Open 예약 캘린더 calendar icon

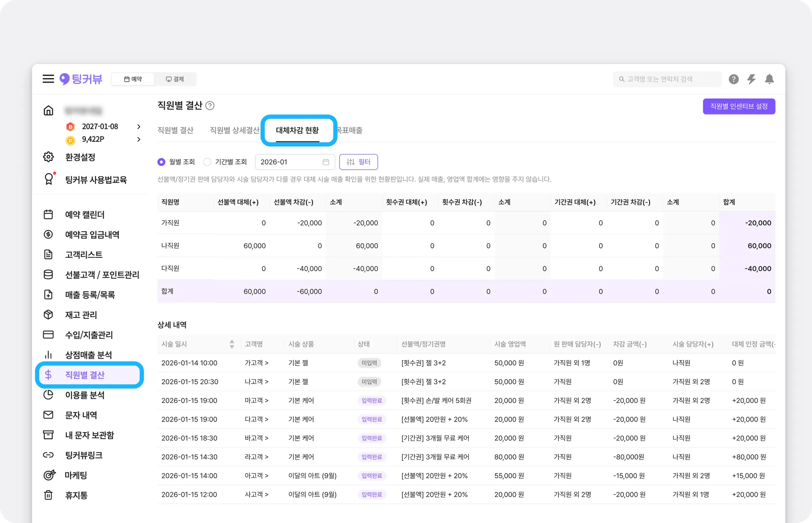point(48,214)
